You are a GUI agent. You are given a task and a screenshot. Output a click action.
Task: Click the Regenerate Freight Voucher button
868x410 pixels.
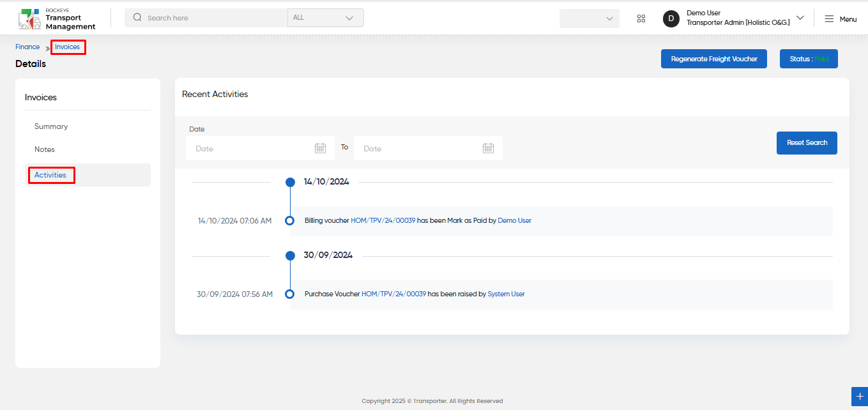tap(714, 59)
